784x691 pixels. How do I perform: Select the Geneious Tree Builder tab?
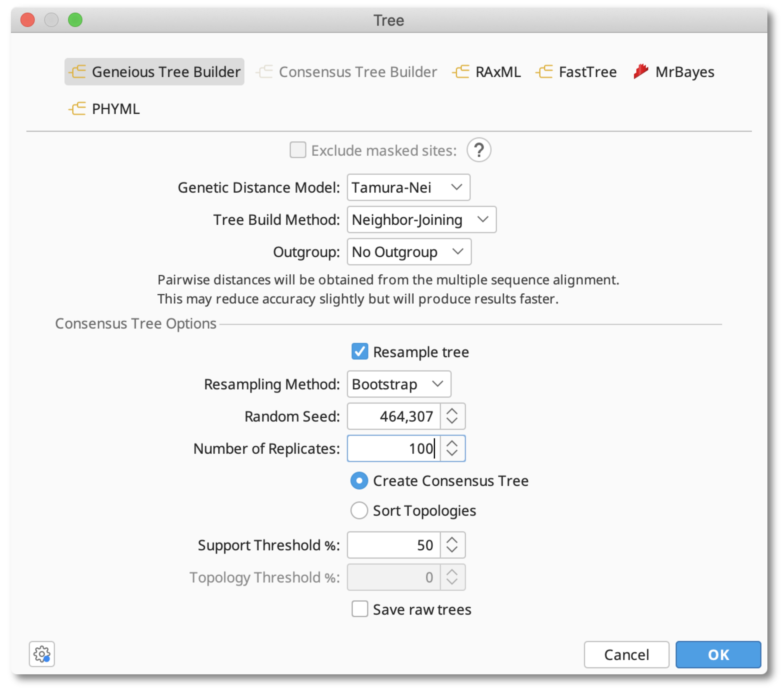coord(154,72)
